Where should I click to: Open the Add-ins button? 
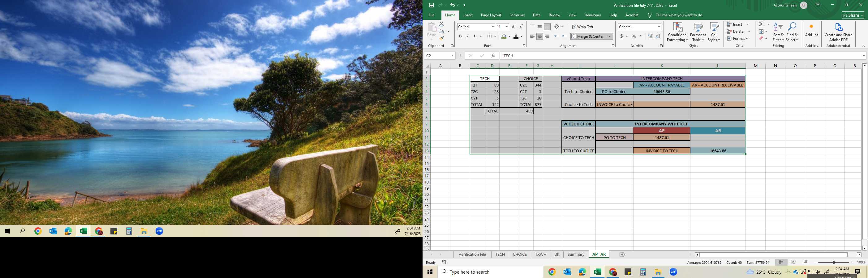click(811, 30)
